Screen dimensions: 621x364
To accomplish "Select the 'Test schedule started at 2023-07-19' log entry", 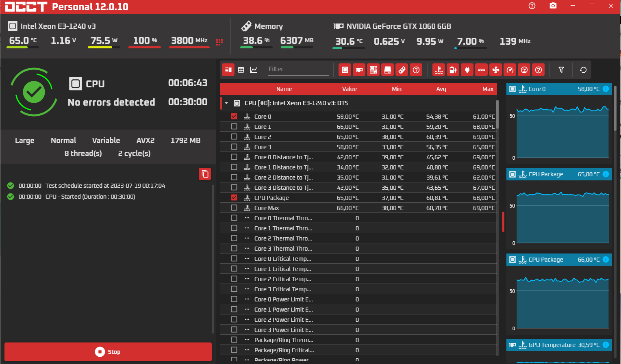I will point(105,186).
